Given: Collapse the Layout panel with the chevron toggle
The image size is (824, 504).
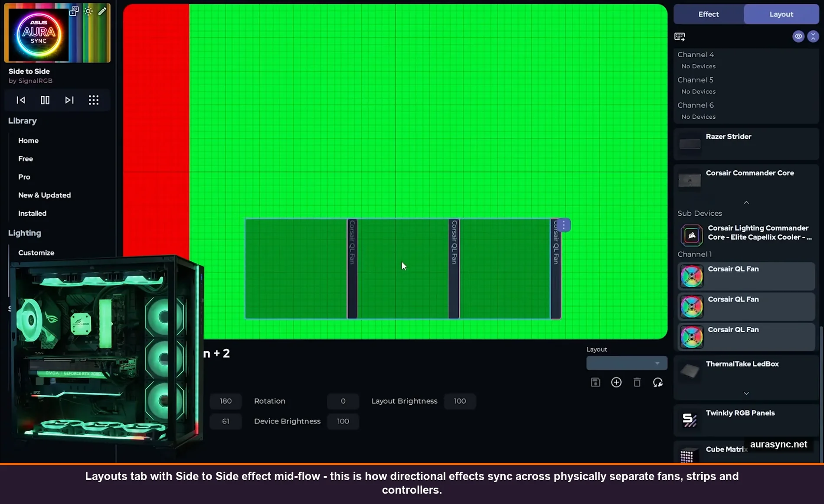Looking at the screenshot, I should coord(813,36).
